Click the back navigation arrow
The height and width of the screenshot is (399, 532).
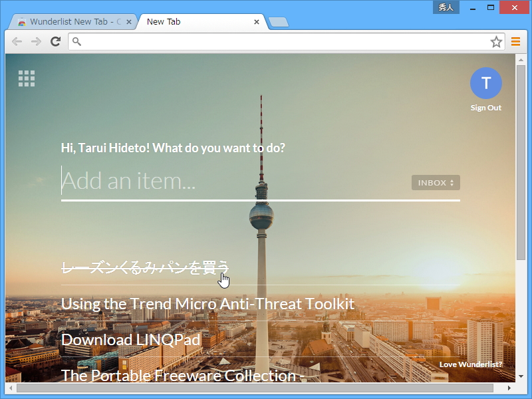coord(17,41)
